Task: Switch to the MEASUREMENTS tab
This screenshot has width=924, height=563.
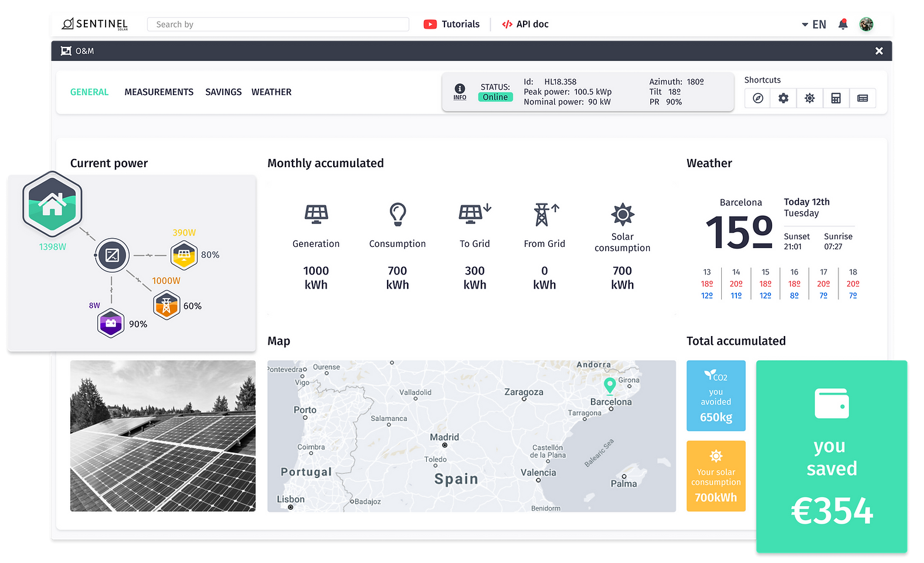Action: pos(159,92)
